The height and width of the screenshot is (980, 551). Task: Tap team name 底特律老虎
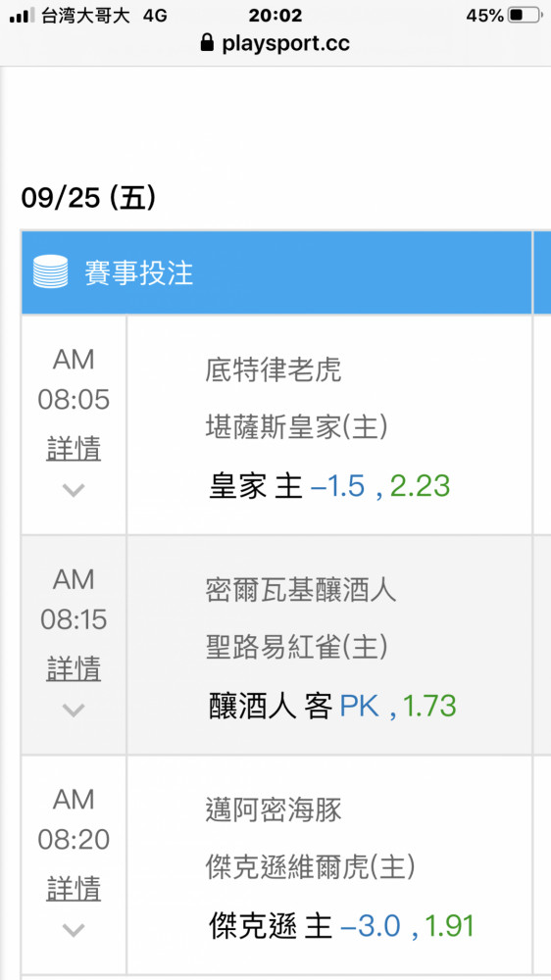[274, 370]
